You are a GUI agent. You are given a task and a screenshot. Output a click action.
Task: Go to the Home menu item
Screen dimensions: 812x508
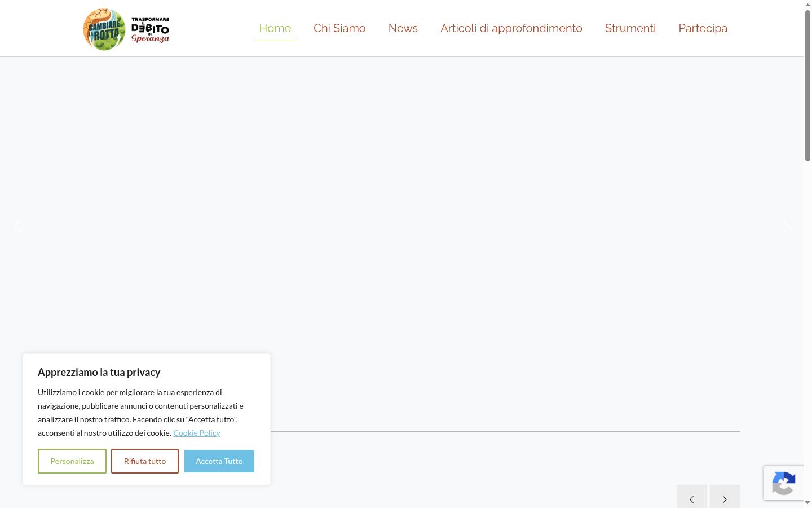point(275,28)
